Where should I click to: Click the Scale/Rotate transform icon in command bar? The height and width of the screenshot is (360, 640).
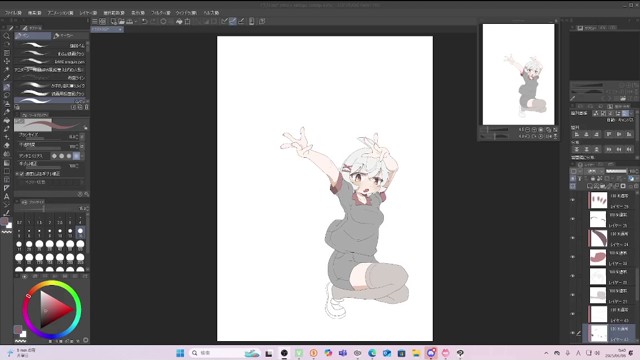pos(187,21)
